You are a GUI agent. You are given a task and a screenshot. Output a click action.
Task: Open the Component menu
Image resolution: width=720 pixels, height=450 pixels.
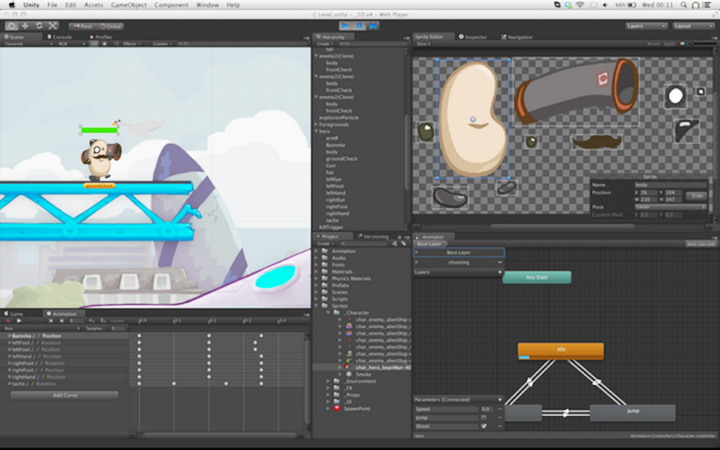click(x=171, y=5)
